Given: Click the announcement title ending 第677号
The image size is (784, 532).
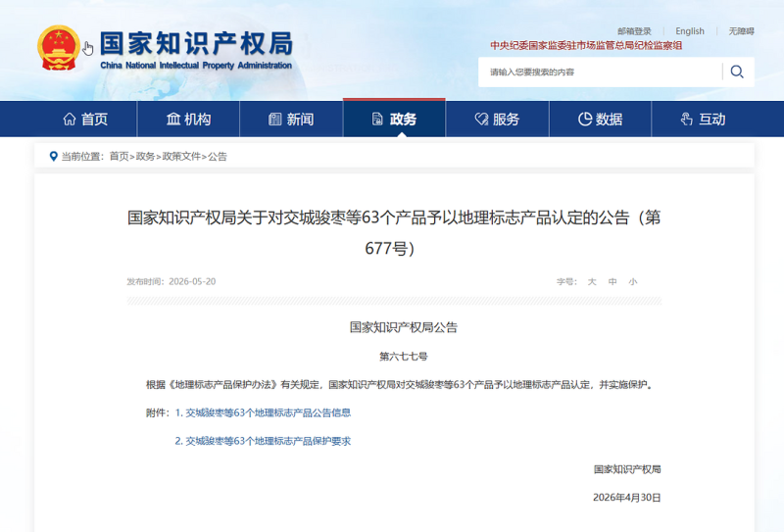Looking at the screenshot, I should [394, 233].
